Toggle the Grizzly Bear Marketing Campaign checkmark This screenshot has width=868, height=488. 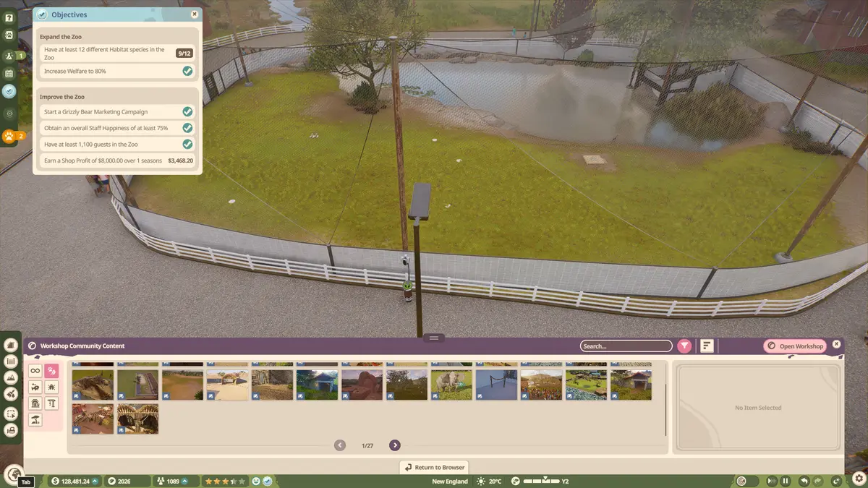tap(187, 111)
